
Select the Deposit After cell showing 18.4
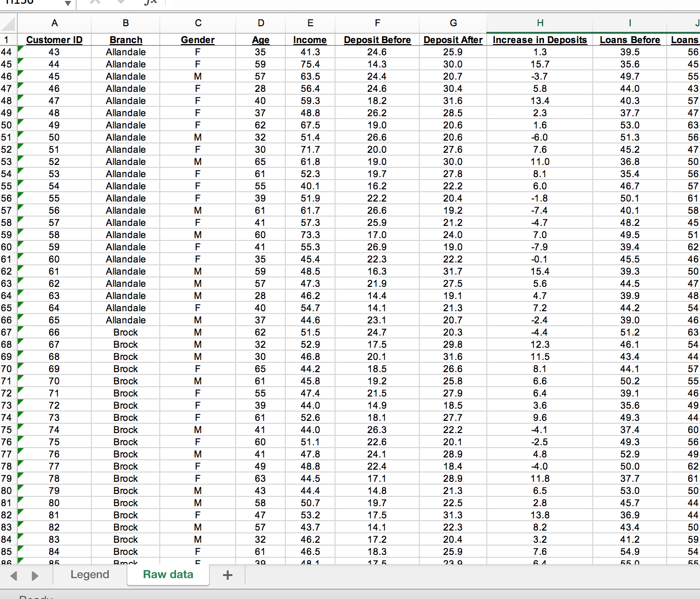[453, 466]
